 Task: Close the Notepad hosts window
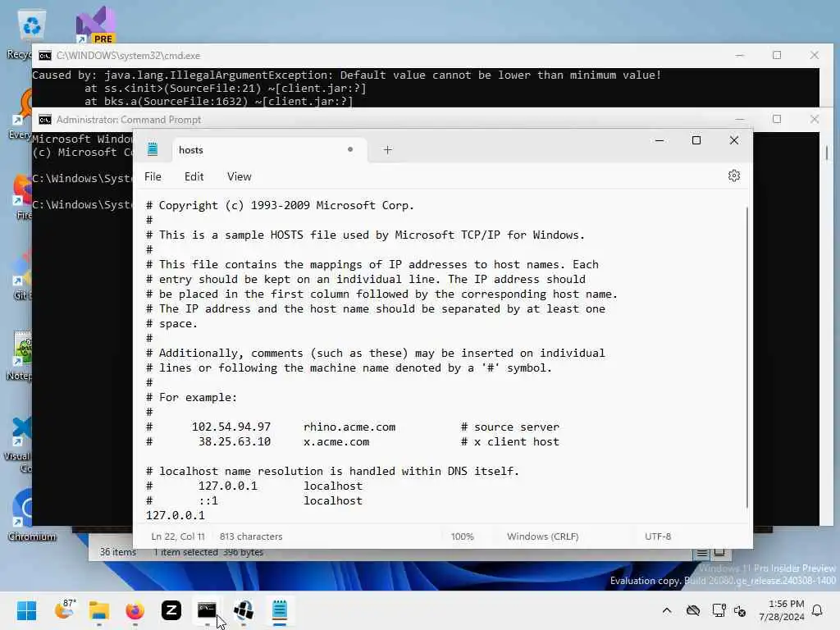click(x=734, y=140)
